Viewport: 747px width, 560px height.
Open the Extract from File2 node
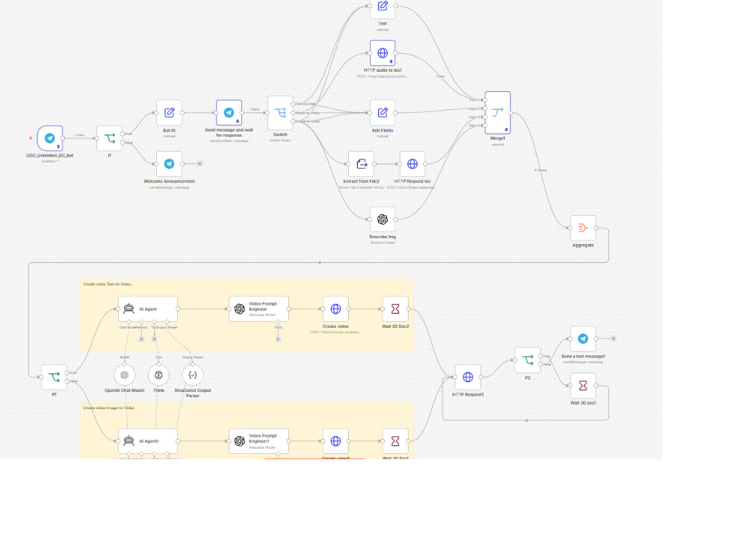pos(361,164)
